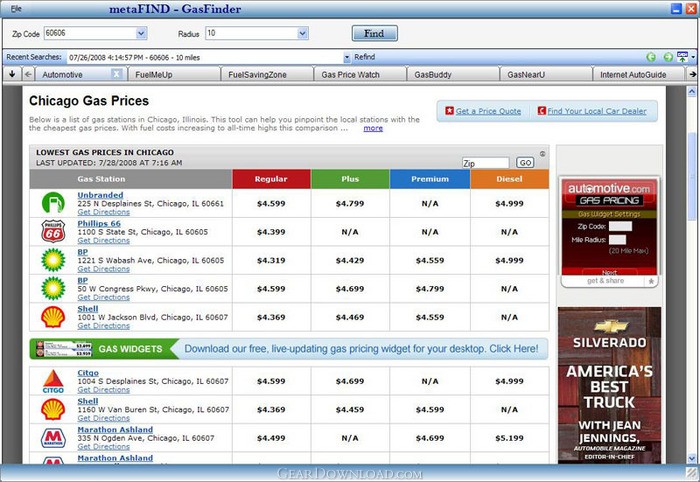Switch to the GasNearU tab
Image resolution: width=700 pixels, height=482 pixels.
[x=546, y=75]
